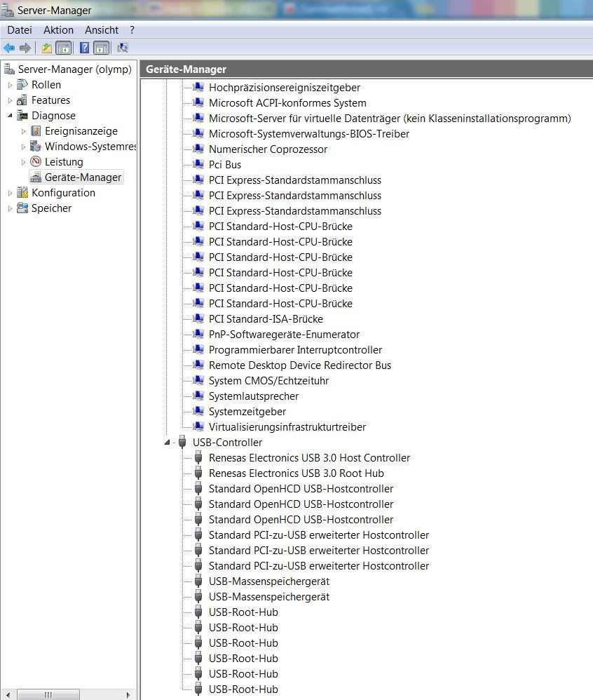Click the Pci Bus device icon

198,164
